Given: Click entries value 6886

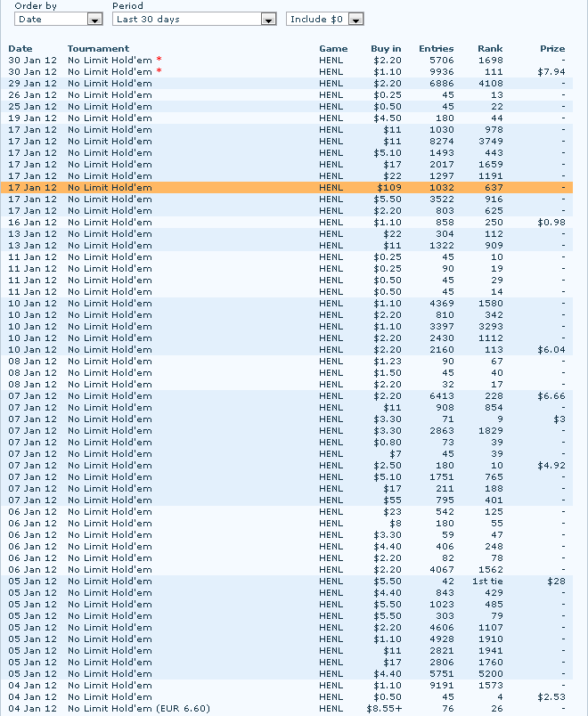Looking at the screenshot, I should (441, 83).
